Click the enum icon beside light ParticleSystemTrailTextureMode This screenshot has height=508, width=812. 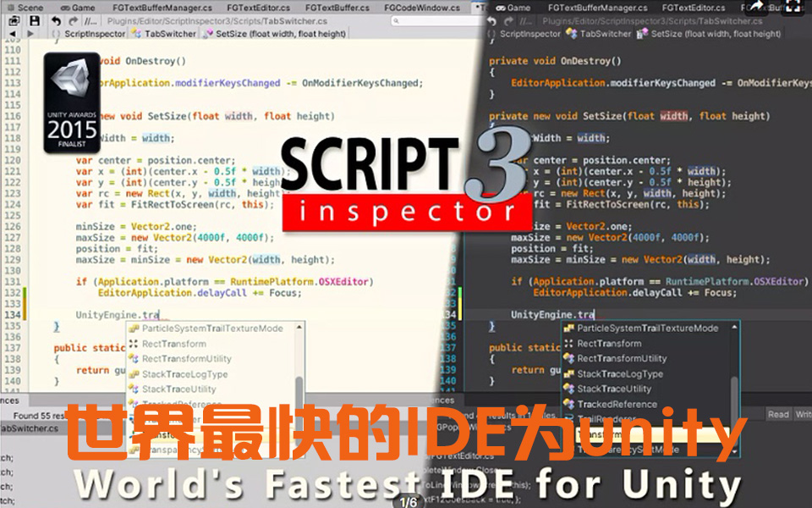coord(134,329)
